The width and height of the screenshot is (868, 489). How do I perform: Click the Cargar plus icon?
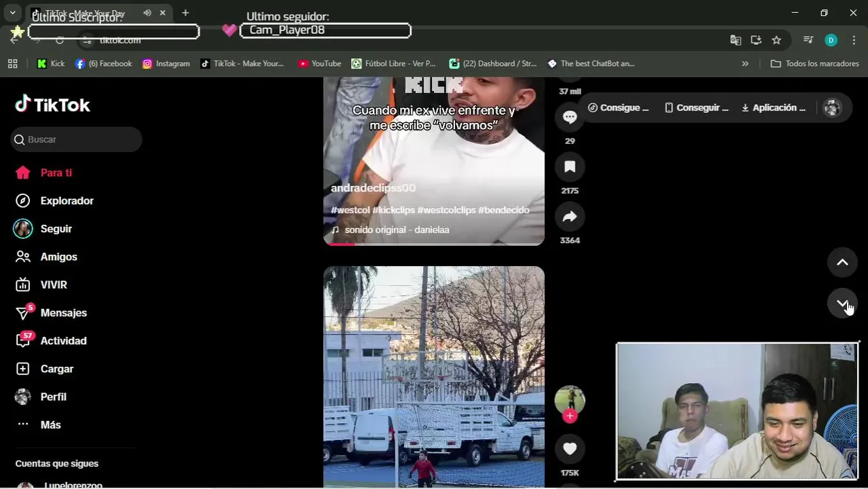tap(23, 369)
